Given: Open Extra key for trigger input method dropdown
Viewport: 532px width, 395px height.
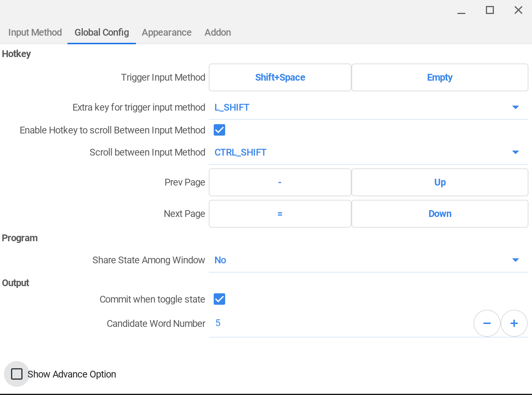Looking at the screenshot, I should (x=368, y=107).
